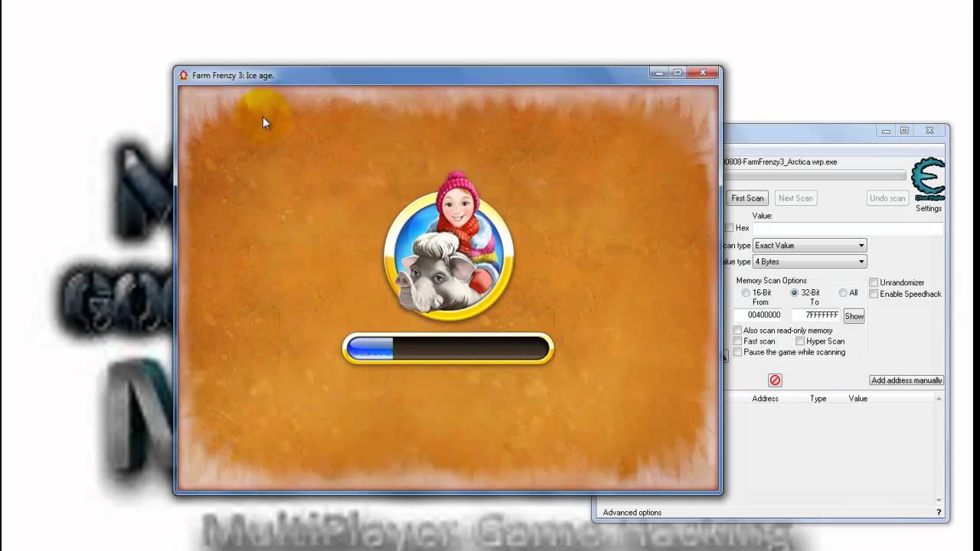Minimize the Farm Frenzy 3 window
980x551 pixels.
tap(659, 73)
